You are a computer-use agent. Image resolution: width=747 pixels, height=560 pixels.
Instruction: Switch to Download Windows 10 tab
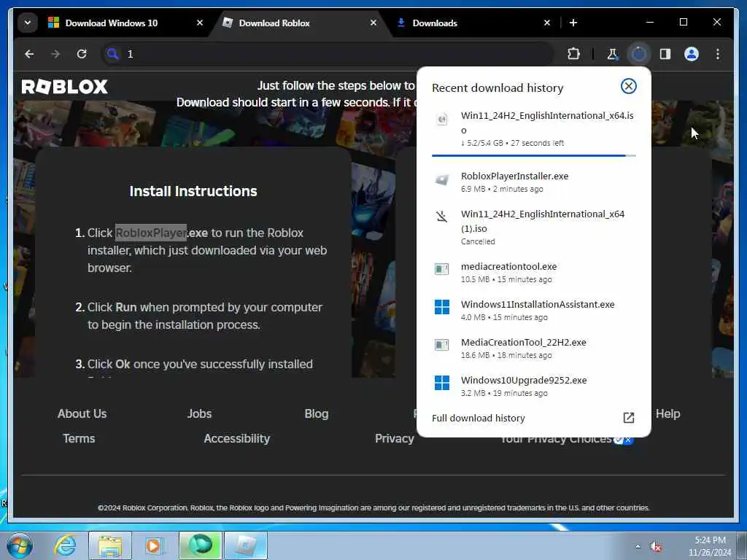pyautogui.click(x=126, y=23)
